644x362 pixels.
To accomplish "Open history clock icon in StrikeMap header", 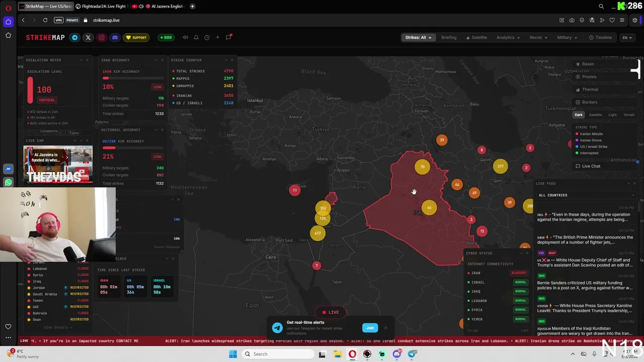I will (207, 37).
